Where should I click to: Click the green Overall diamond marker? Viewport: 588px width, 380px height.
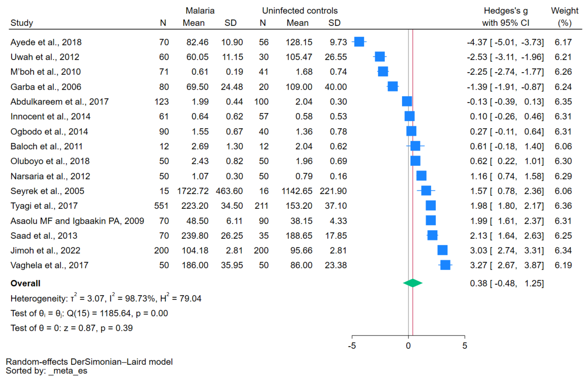(413, 283)
